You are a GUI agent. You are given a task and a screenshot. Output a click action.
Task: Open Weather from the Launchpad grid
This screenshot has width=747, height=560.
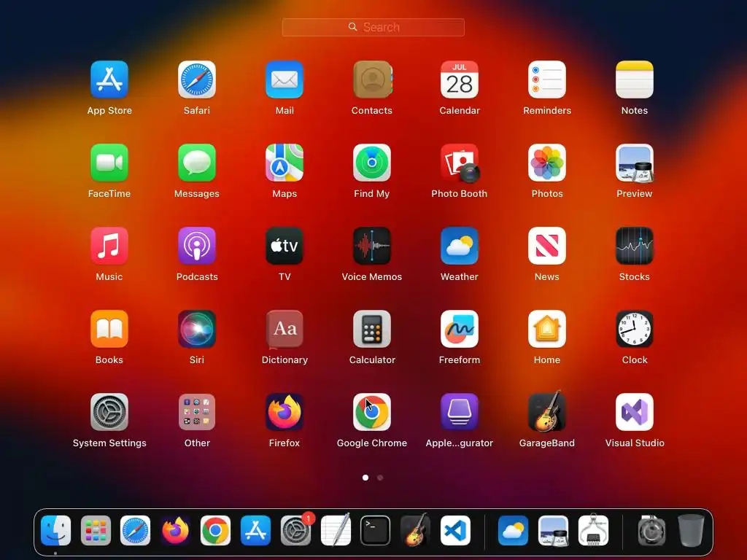(x=460, y=246)
